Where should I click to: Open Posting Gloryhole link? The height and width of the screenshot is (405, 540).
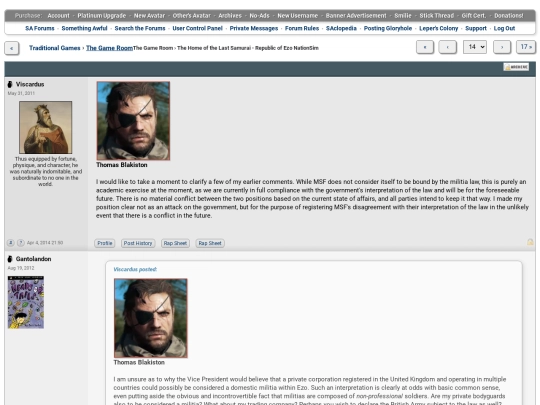[x=388, y=28]
